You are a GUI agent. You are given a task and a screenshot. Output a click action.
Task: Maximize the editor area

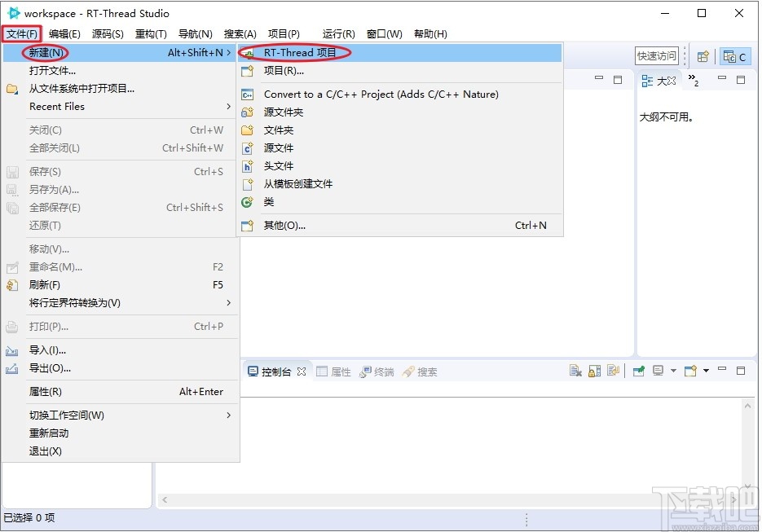pos(618,80)
